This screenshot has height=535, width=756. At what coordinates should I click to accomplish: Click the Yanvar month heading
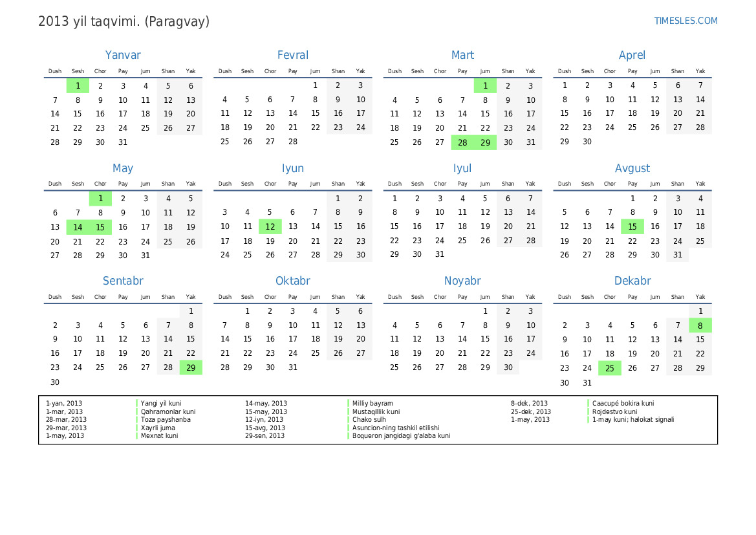(x=123, y=56)
